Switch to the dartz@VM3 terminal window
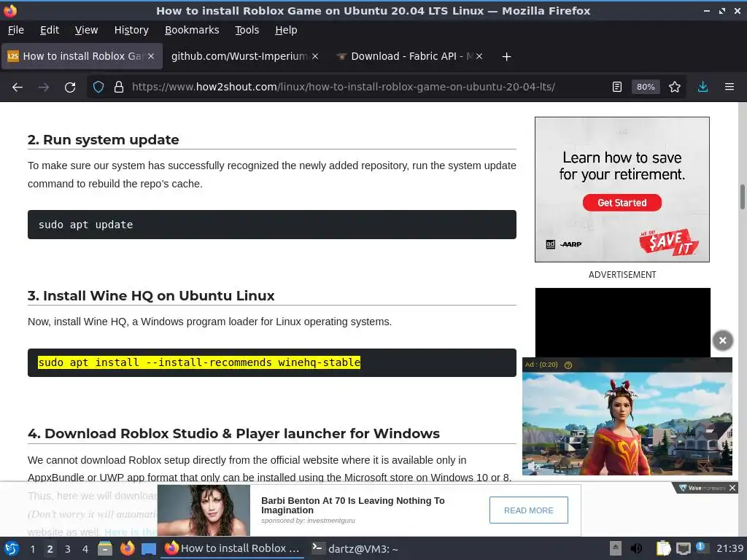The image size is (747, 560). pyautogui.click(x=355, y=548)
